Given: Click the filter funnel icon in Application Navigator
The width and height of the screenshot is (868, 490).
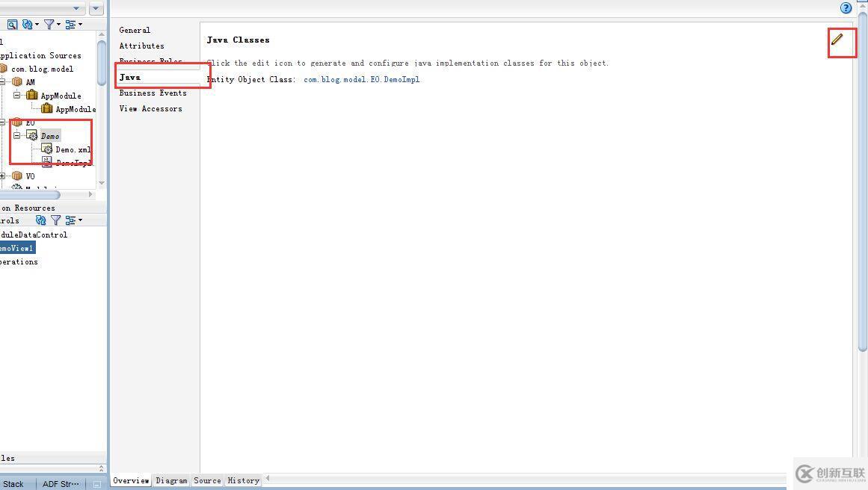Looking at the screenshot, I should (x=48, y=24).
